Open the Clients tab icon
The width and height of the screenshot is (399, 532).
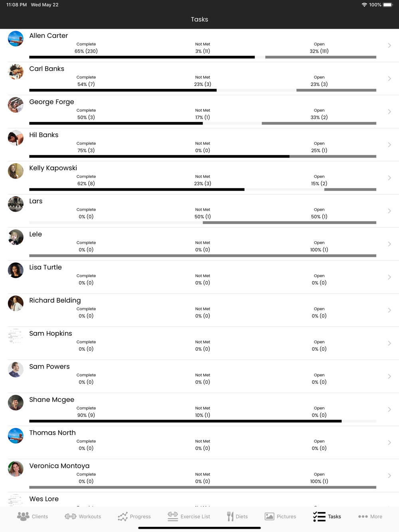click(23, 516)
